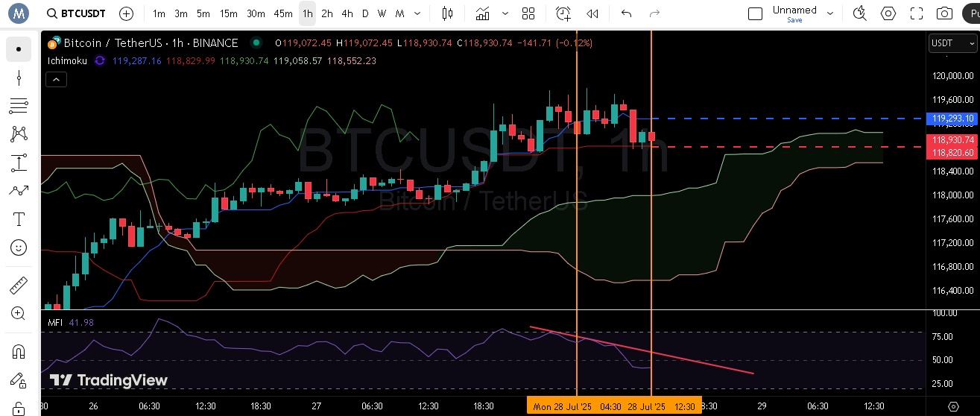Select the monthly M timeframe
980x416 pixels.
pos(400,13)
